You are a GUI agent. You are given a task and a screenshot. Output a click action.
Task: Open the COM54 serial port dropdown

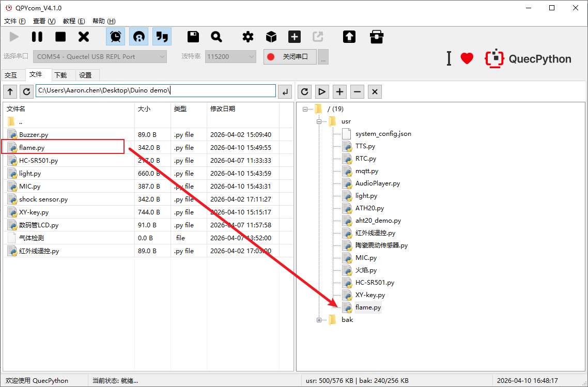pos(100,56)
